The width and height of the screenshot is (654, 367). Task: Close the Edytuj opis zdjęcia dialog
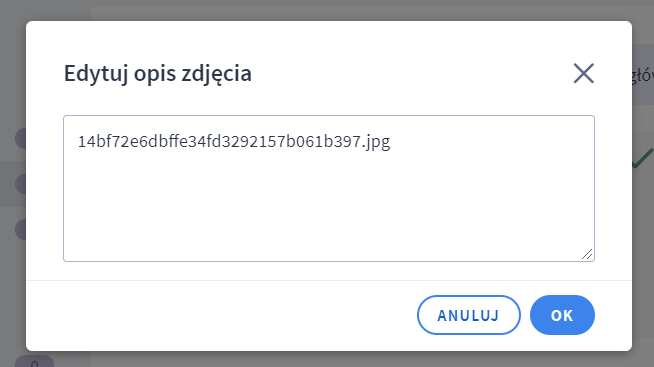(584, 73)
